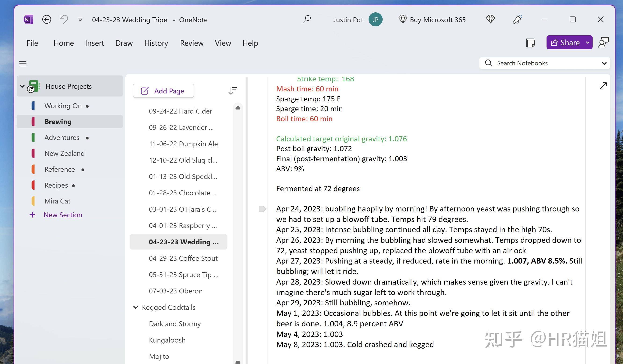Switch to the Help tab
The height and width of the screenshot is (364, 623).
coord(250,43)
